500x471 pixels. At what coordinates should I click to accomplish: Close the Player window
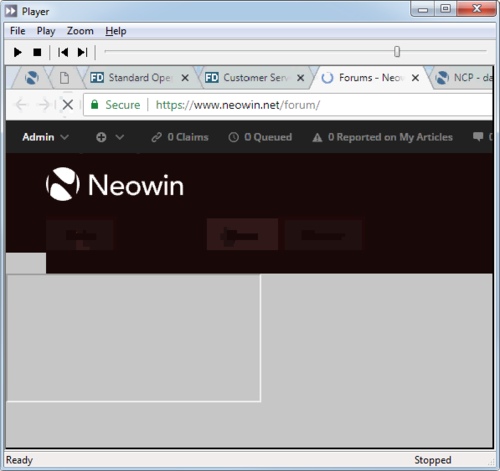477,9
